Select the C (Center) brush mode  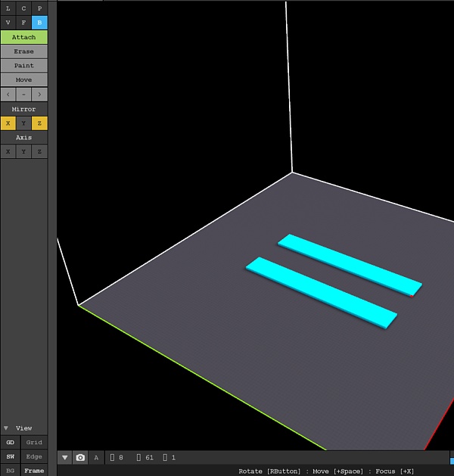pyautogui.click(x=23, y=8)
